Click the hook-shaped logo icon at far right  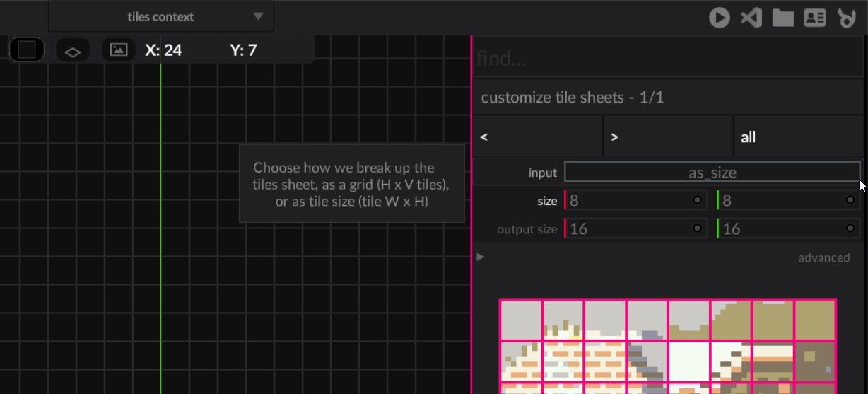[846, 18]
